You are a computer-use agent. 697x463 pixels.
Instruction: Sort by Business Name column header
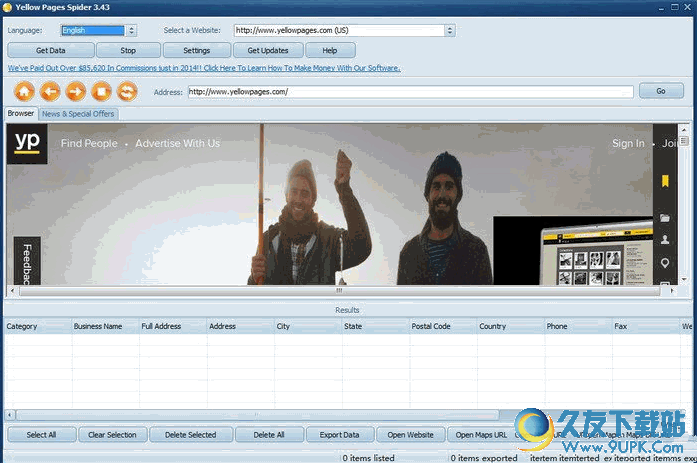105,326
